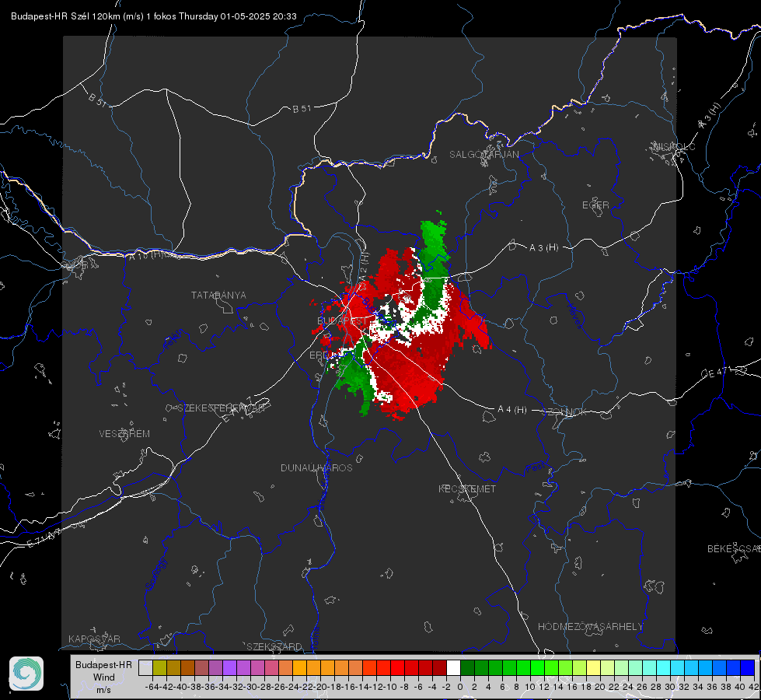Click the VESZPREM city label
761x700 pixels.
coord(124,434)
